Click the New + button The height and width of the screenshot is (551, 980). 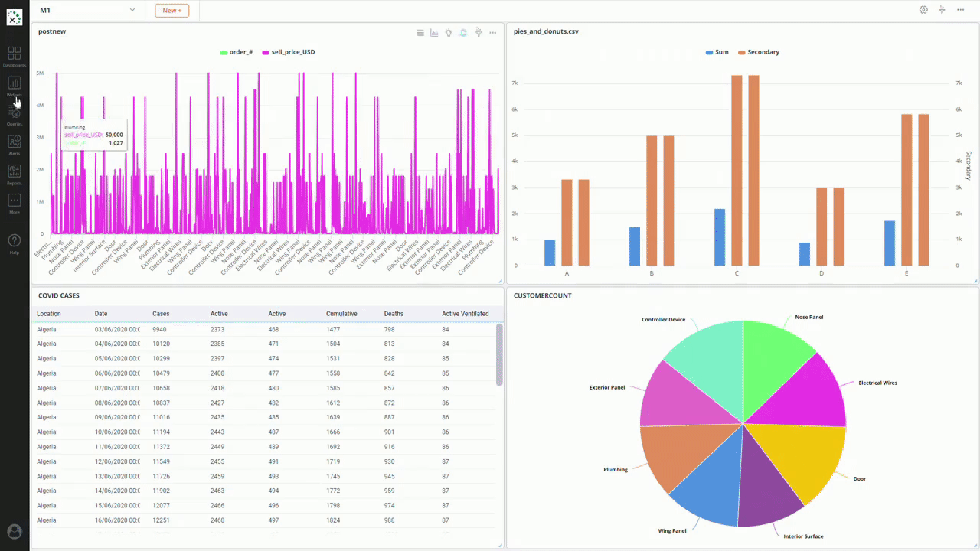click(x=171, y=10)
